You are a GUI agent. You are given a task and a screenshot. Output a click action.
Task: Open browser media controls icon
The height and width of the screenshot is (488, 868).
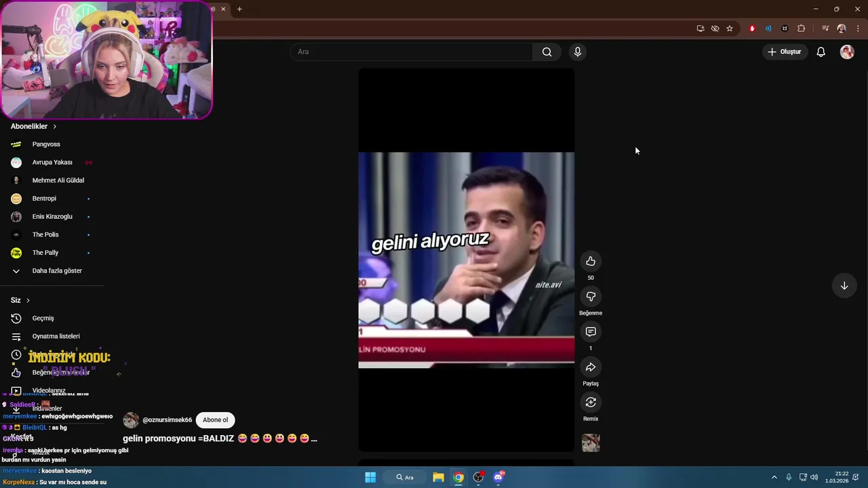(x=825, y=28)
